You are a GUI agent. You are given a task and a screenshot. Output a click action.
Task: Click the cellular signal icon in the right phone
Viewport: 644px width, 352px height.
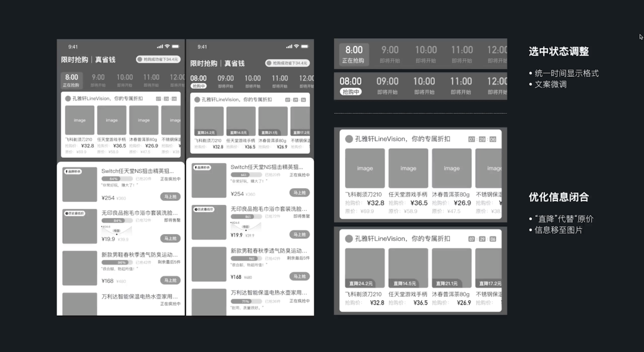click(289, 46)
